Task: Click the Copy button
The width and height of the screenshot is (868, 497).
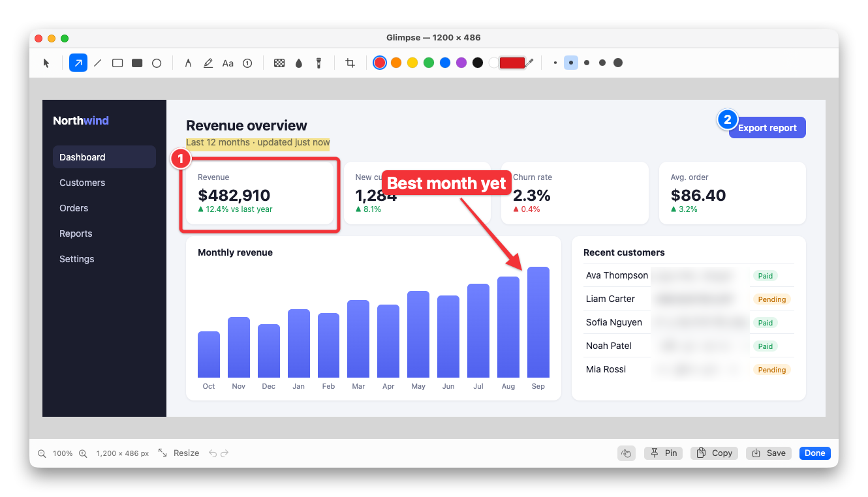Action: click(x=714, y=453)
